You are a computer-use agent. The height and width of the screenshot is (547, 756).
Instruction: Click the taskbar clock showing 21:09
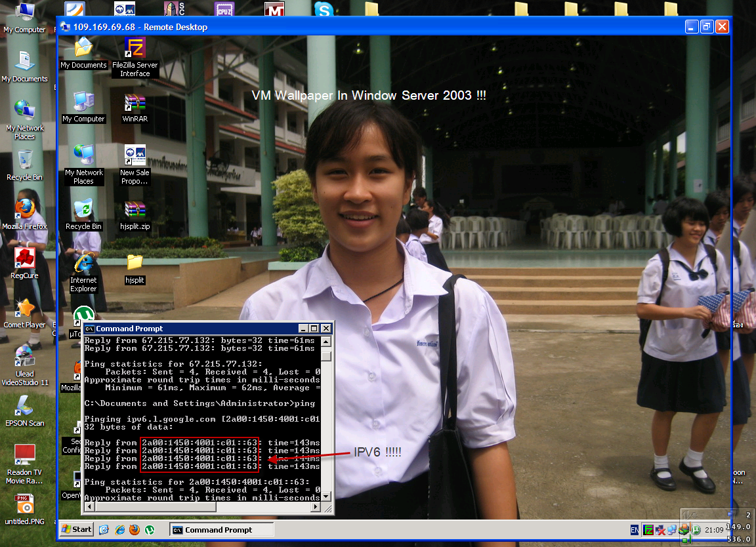713,530
